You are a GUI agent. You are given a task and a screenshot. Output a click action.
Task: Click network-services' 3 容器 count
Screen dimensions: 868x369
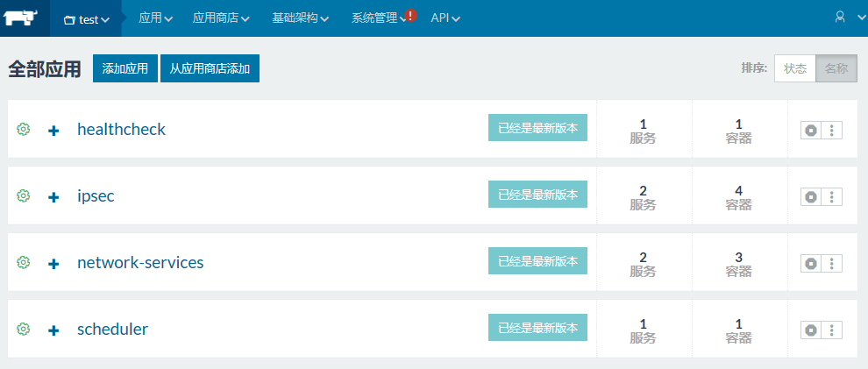pyautogui.click(x=739, y=264)
